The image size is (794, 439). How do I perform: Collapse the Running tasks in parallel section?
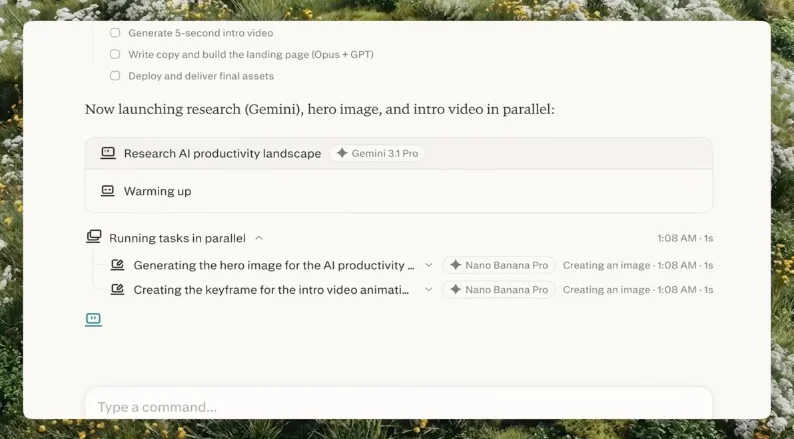tap(259, 238)
